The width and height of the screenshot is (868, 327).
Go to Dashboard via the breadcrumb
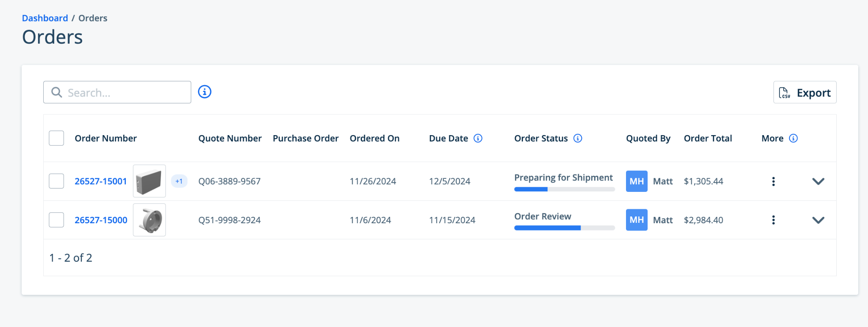[45, 18]
